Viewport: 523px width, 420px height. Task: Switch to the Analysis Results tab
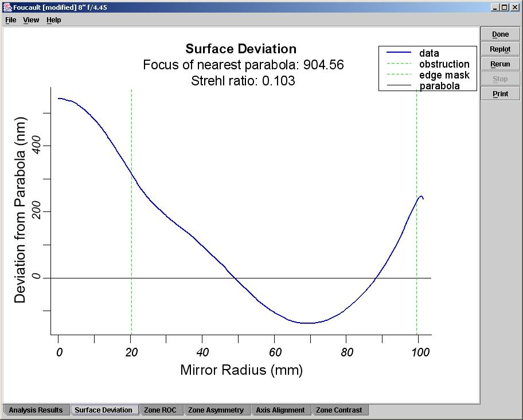pos(36,410)
